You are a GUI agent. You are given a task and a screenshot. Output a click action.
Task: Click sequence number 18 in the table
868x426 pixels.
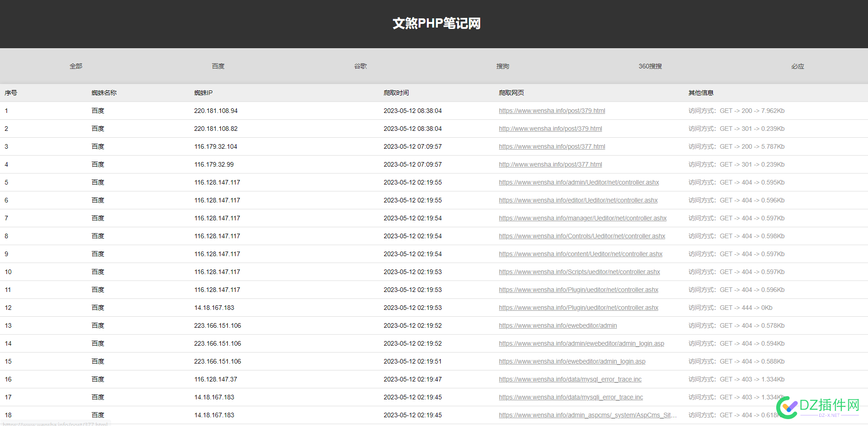[8, 415]
